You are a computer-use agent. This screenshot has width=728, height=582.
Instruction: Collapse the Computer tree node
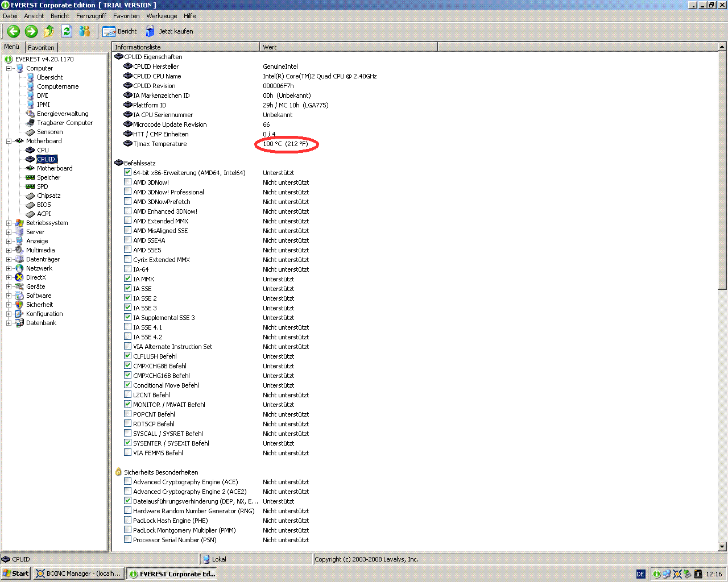click(x=9, y=68)
